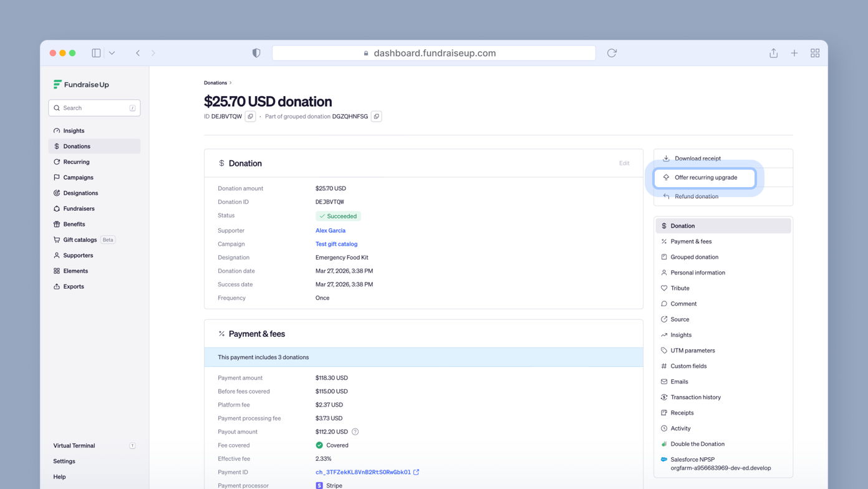Open the sidebar options chevron in Safari toolbar
The width and height of the screenshot is (868, 489).
point(112,53)
